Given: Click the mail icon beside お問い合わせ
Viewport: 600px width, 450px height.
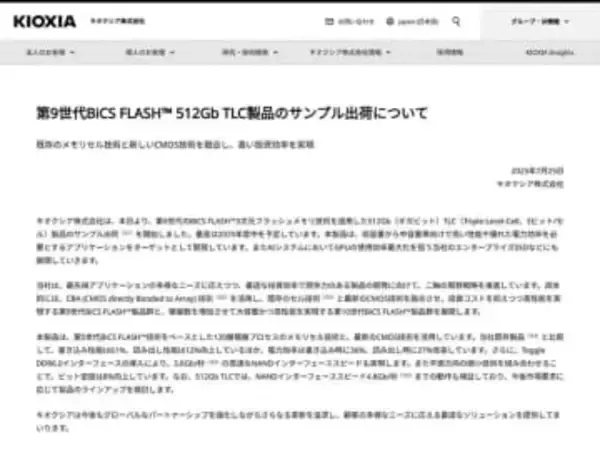Looking at the screenshot, I should point(329,21).
